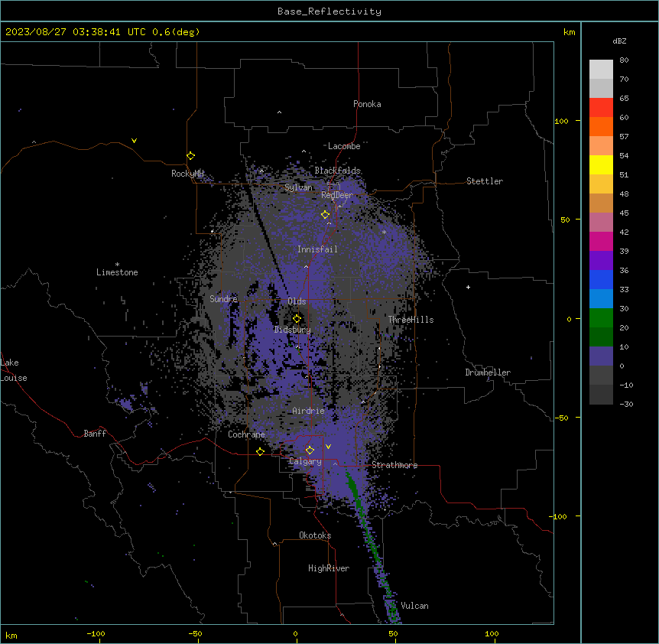659x644 pixels.
Task: Click the dBZ legend heading
Action: click(x=619, y=41)
